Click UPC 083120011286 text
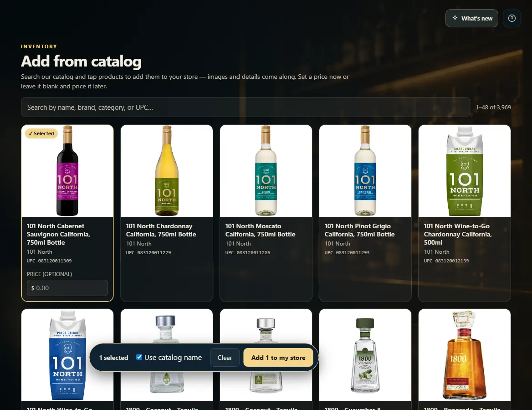This screenshot has height=410, width=532. tap(248, 252)
